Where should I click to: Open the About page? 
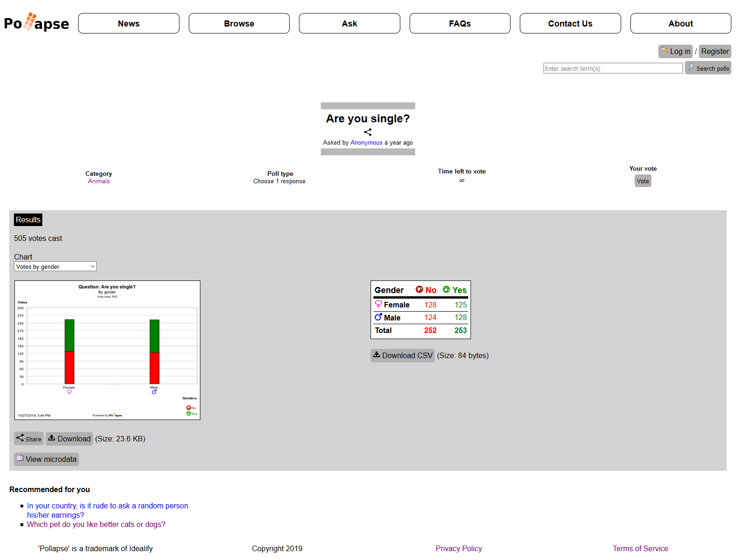click(681, 23)
